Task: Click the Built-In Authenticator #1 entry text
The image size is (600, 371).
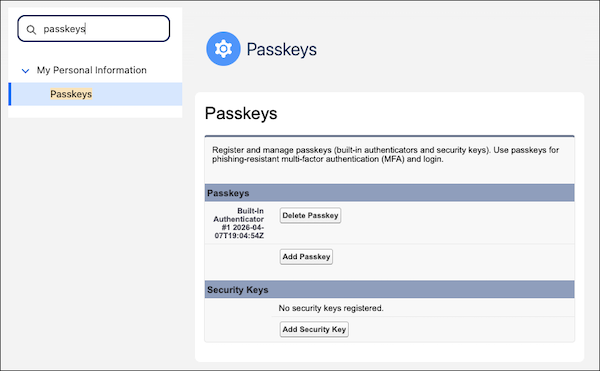Action: click(239, 223)
